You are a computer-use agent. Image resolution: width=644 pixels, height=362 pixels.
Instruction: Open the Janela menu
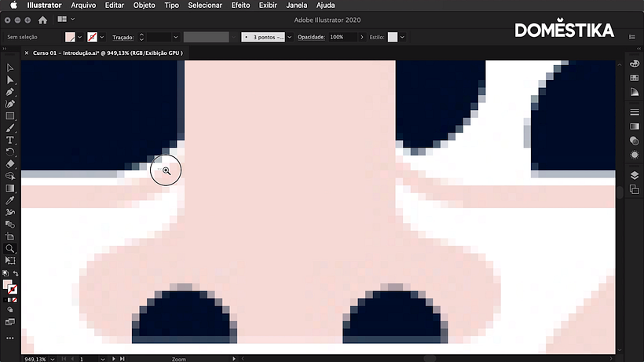pos(297,5)
